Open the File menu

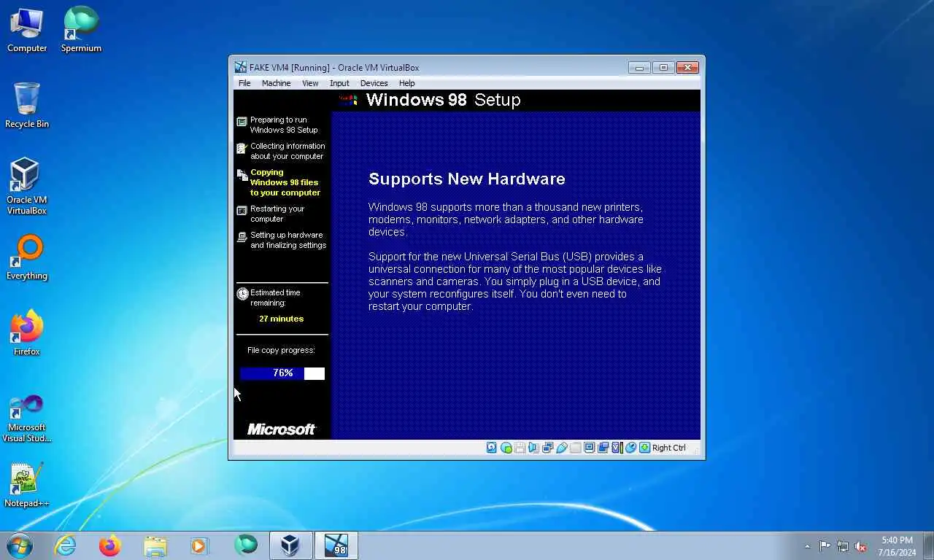244,83
